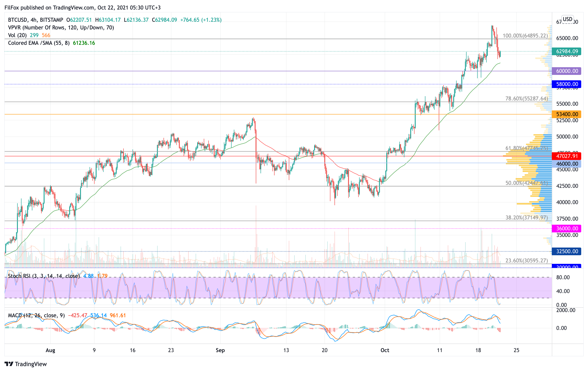Click the orange 53400.00 price level tag
Image resolution: width=588 pixels, height=372 pixels.
pyautogui.click(x=566, y=114)
